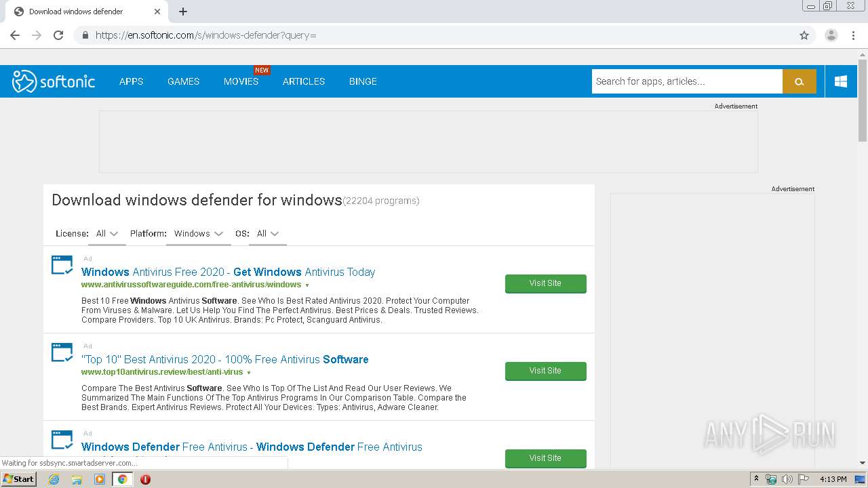The image size is (868, 488).
Task: Go back in Chrome
Action: [15, 35]
